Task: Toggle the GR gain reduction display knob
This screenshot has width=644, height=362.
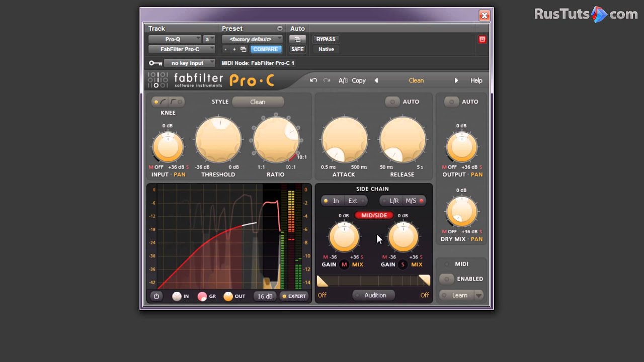Action: 202,296
